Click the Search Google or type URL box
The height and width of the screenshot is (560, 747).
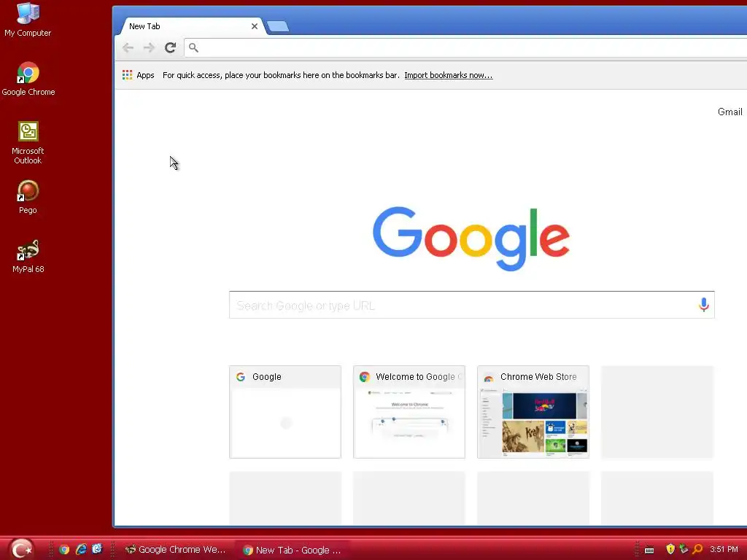click(x=472, y=305)
